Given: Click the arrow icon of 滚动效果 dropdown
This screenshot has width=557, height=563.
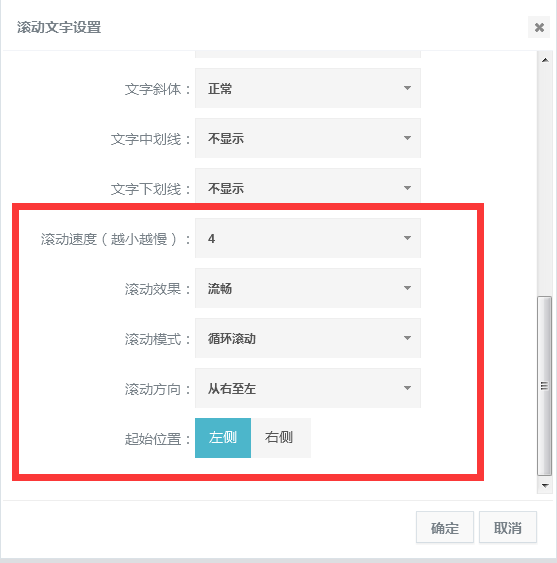Looking at the screenshot, I should [x=407, y=288].
